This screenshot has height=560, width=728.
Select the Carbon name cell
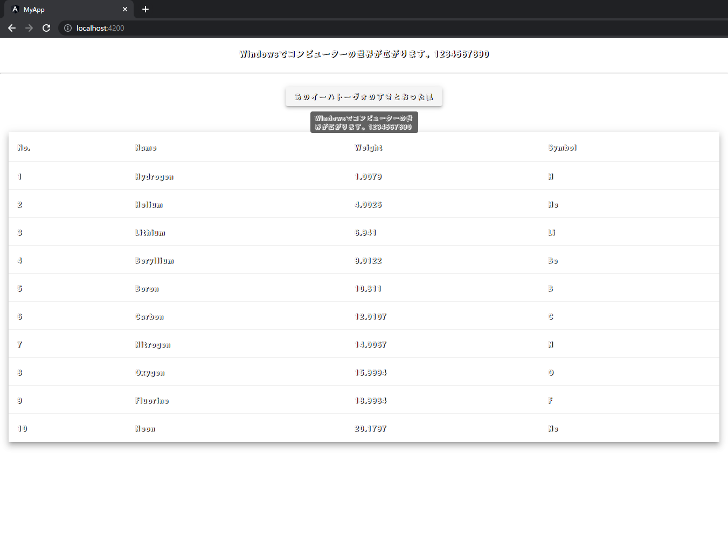(x=150, y=317)
